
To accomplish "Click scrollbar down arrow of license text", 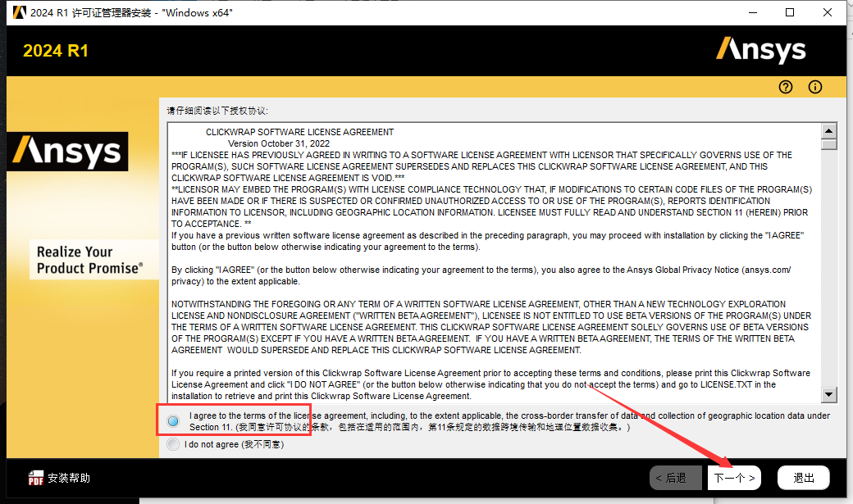I will click(x=828, y=395).
